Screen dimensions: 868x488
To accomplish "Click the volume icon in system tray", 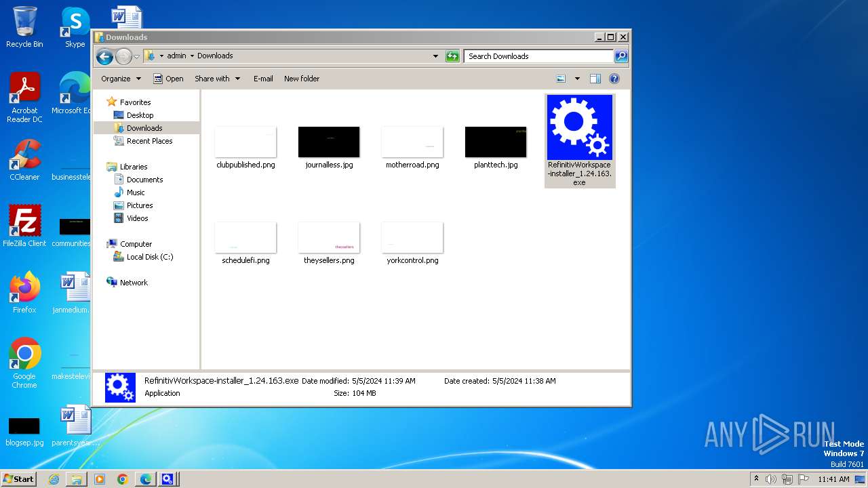I will (x=771, y=479).
